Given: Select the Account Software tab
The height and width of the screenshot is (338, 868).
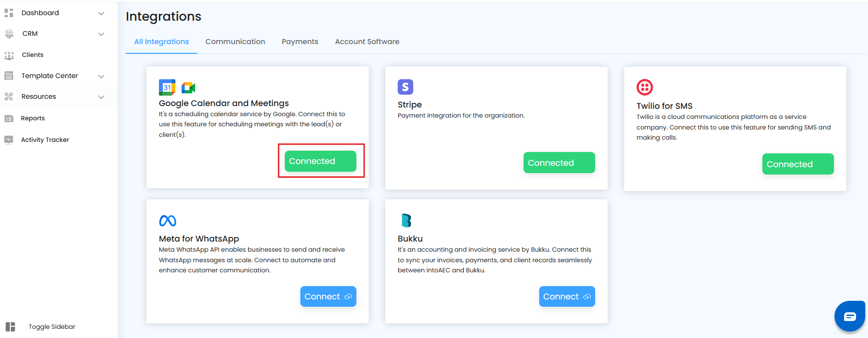Looking at the screenshot, I should click(x=367, y=42).
